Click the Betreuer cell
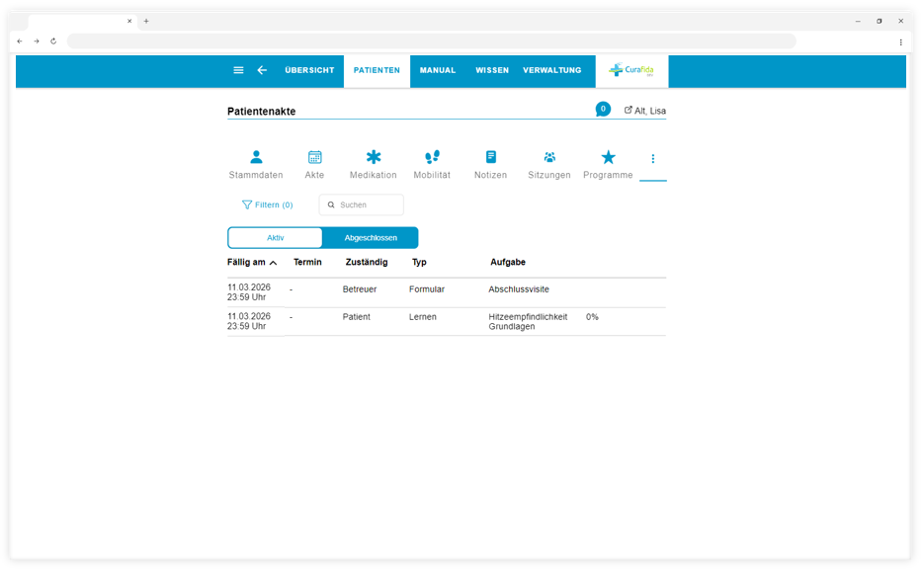The width and height of the screenshot is (924, 571). [x=360, y=289]
